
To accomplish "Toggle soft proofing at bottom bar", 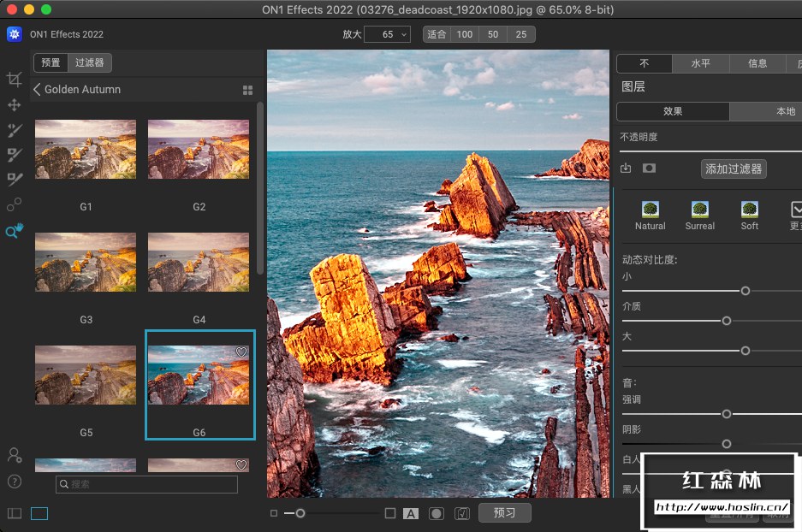I will [x=462, y=513].
